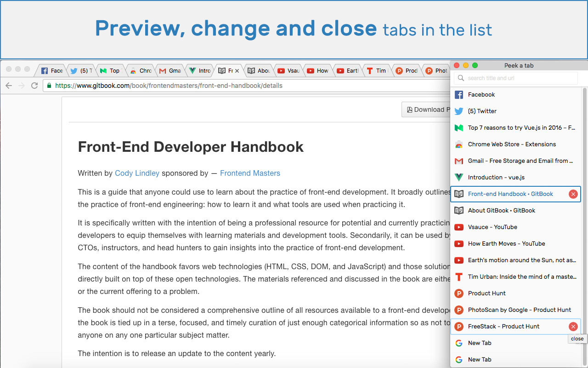Select Introduction - vue.js entry
The image size is (588, 368).
click(515, 178)
